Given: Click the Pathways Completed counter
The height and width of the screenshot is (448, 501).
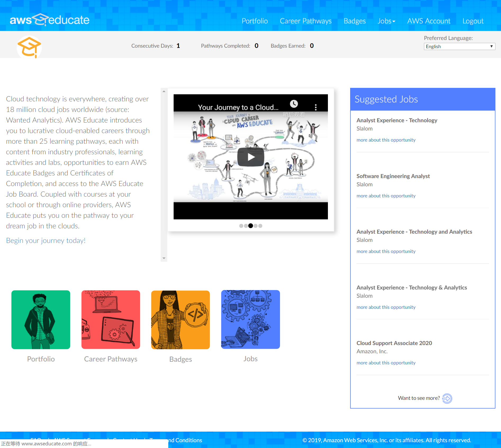Looking at the screenshot, I should click(230, 46).
